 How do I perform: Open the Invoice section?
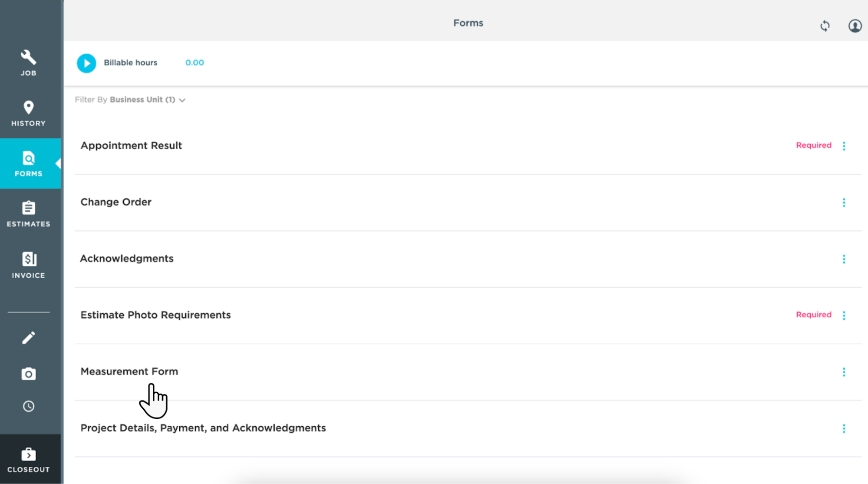click(29, 265)
